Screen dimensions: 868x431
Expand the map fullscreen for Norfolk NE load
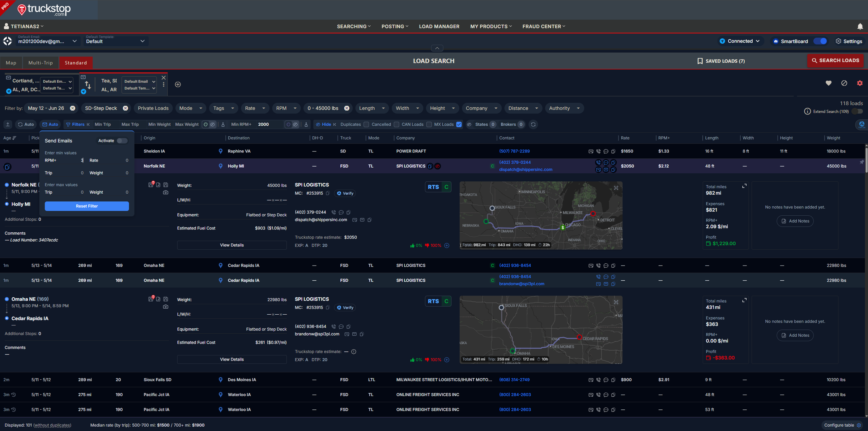coord(616,188)
